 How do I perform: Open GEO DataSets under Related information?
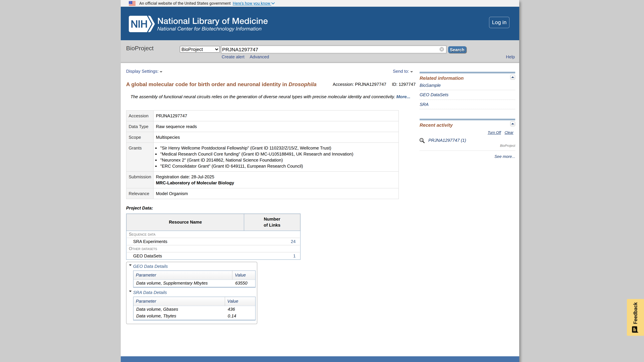pos(434,95)
